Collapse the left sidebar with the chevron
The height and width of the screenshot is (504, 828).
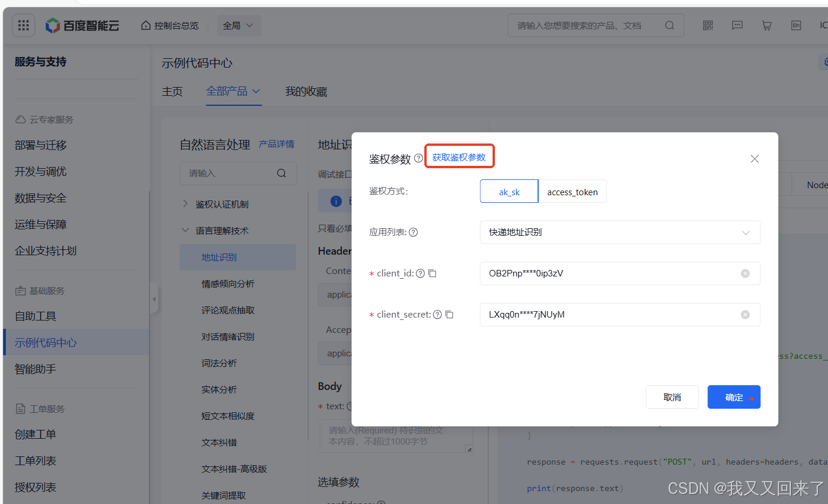(154, 298)
